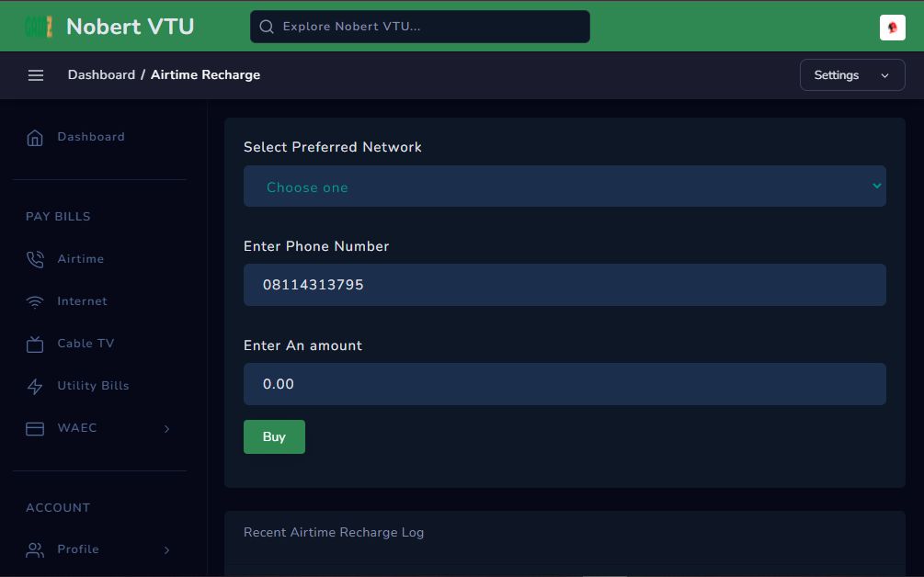Image resolution: width=924 pixels, height=577 pixels.
Task: Click the Dashboard home icon
Action: click(35, 138)
